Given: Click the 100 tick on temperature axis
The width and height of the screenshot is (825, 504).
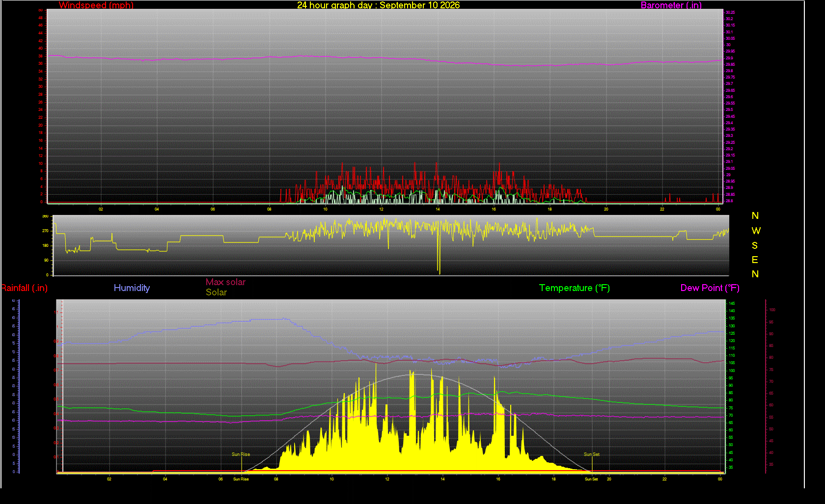Looking at the screenshot, I should coord(732,371).
